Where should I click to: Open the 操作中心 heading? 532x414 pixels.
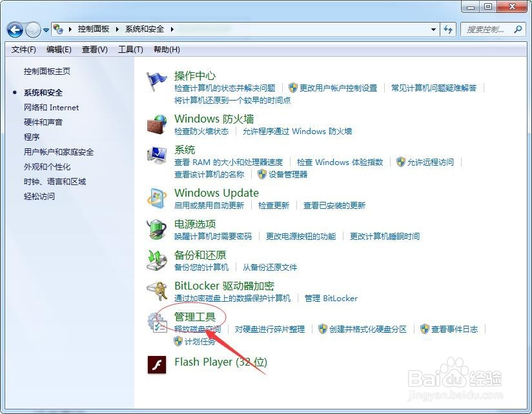tap(195, 75)
